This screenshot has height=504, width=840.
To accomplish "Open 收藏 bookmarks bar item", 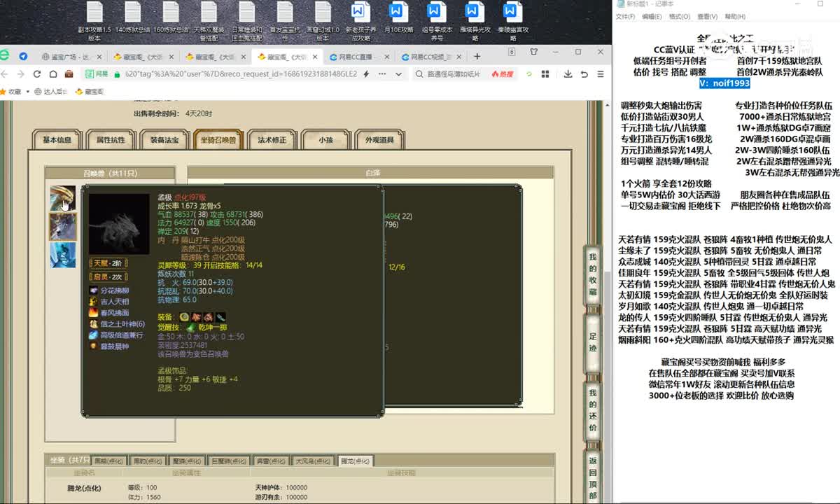I will [10, 91].
